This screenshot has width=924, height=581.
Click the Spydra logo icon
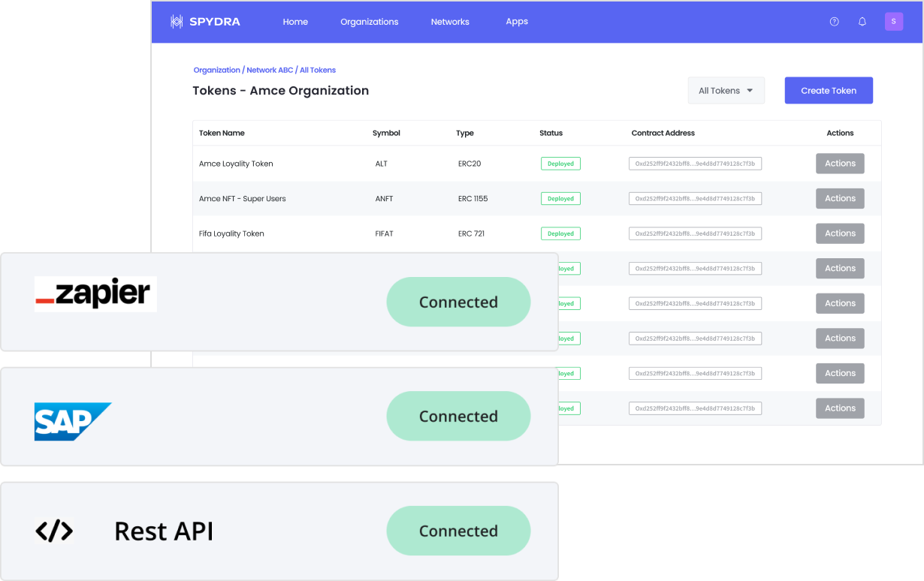click(177, 22)
